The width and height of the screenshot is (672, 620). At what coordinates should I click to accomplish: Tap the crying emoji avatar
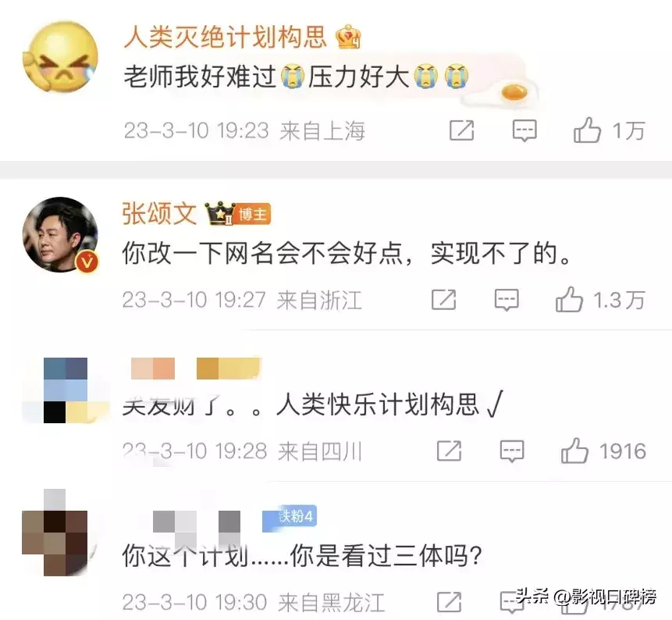coord(60,56)
